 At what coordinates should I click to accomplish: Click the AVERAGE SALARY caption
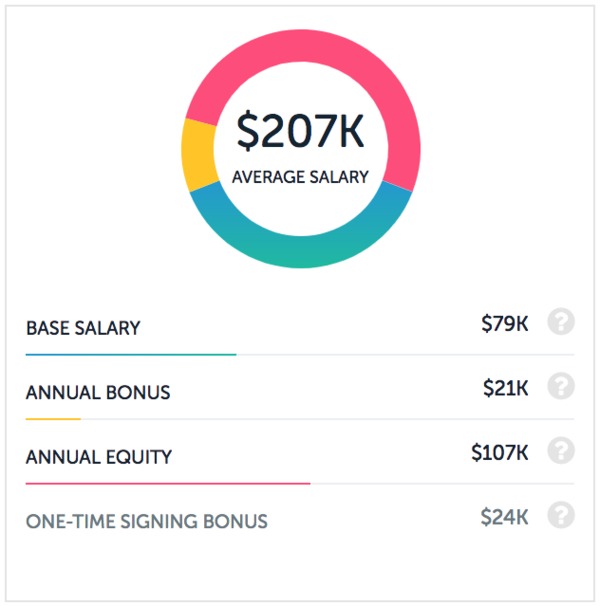(300, 177)
